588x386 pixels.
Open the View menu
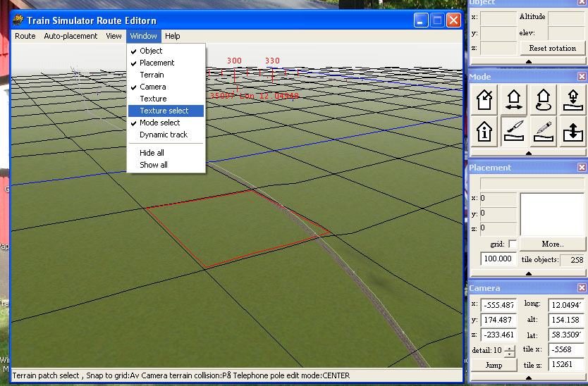click(114, 36)
